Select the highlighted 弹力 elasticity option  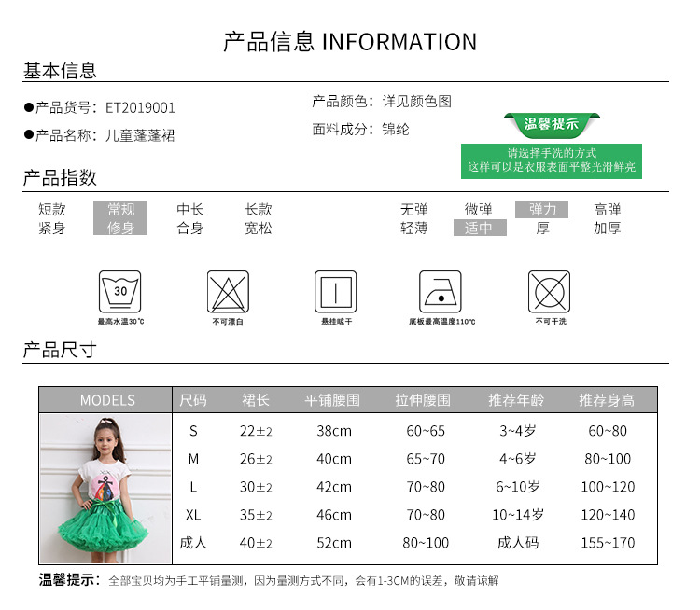542,209
